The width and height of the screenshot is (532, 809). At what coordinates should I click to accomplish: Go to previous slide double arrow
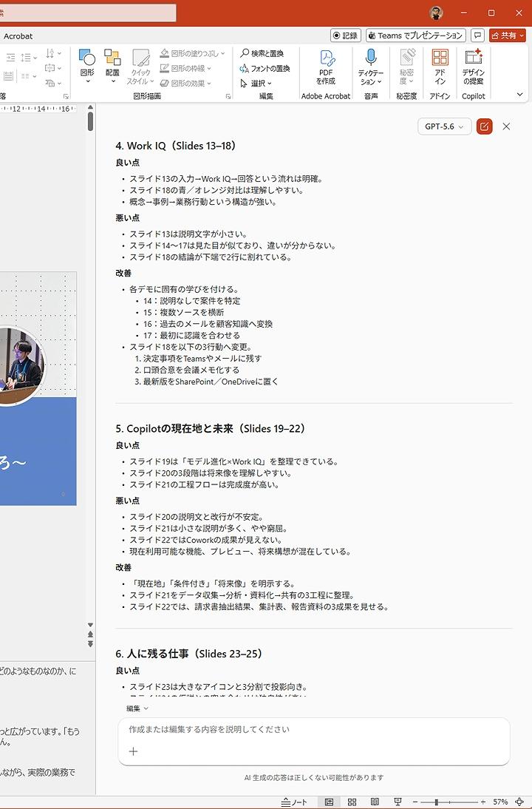click(x=90, y=634)
